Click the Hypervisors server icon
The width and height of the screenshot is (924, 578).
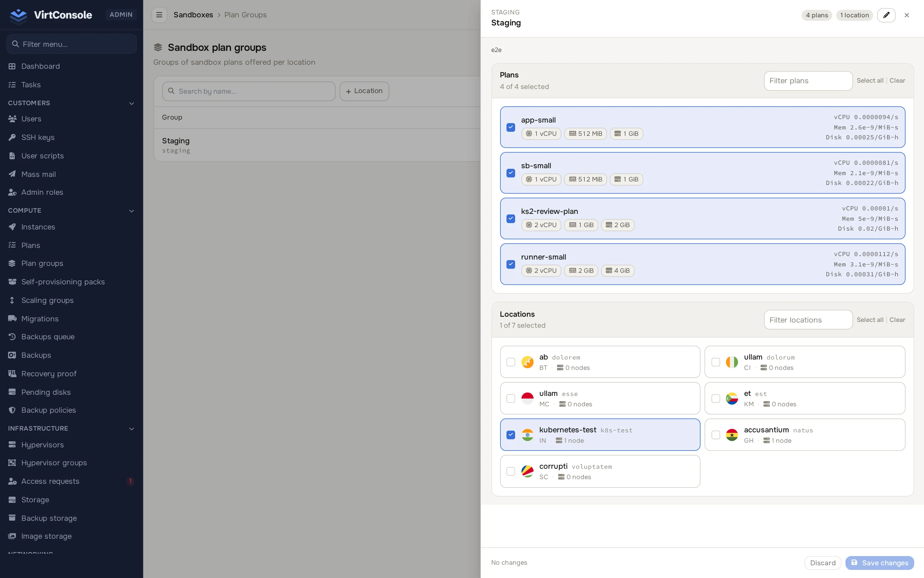click(12, 444)
